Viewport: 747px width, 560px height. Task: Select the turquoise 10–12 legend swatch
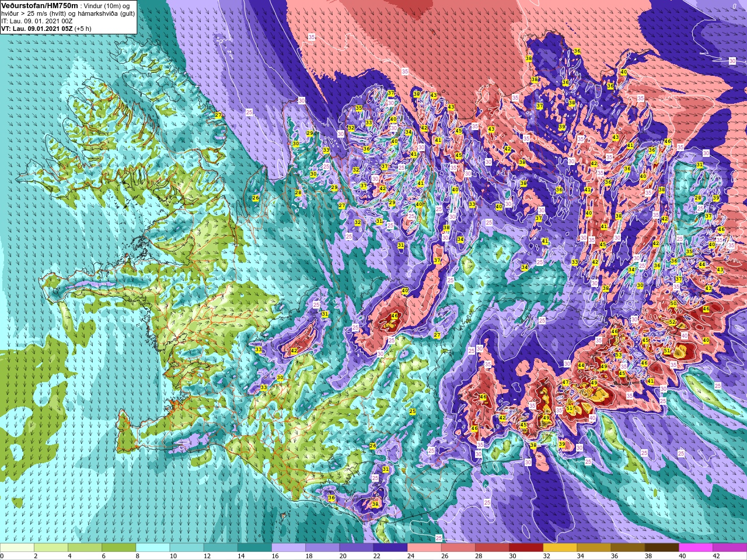[186, 548]
